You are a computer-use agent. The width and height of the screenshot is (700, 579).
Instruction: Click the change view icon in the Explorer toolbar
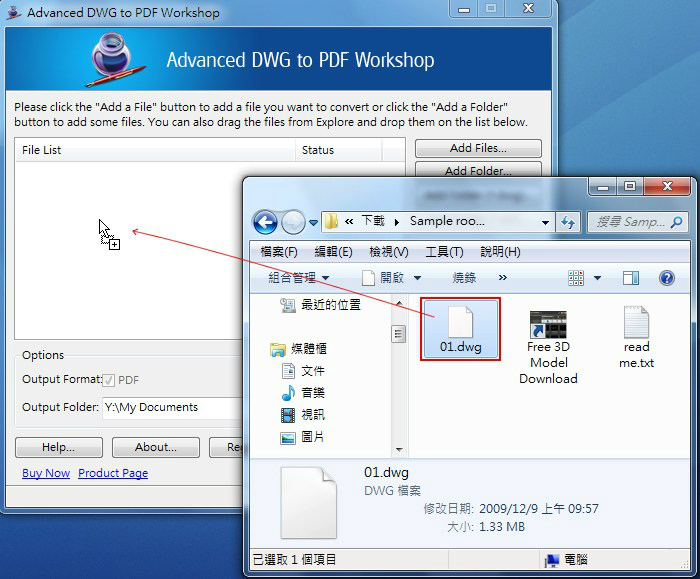[x=575, y=278]
